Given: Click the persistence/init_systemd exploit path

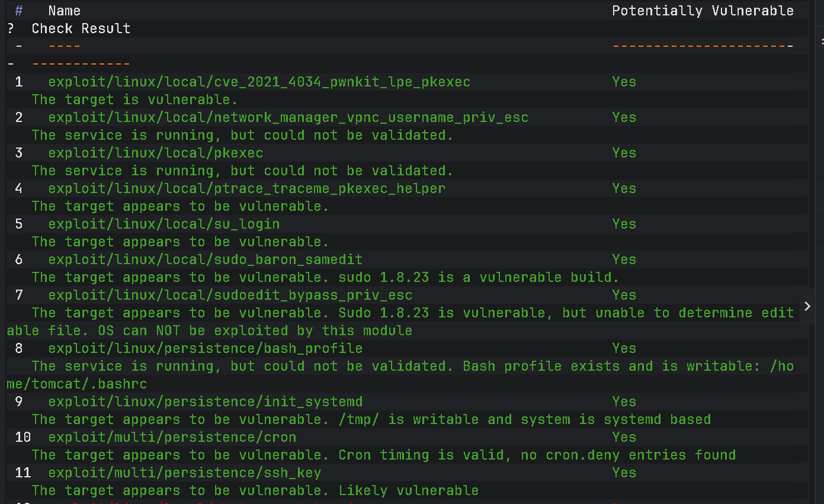Looking at the screenshot, I should coord(206,402).
